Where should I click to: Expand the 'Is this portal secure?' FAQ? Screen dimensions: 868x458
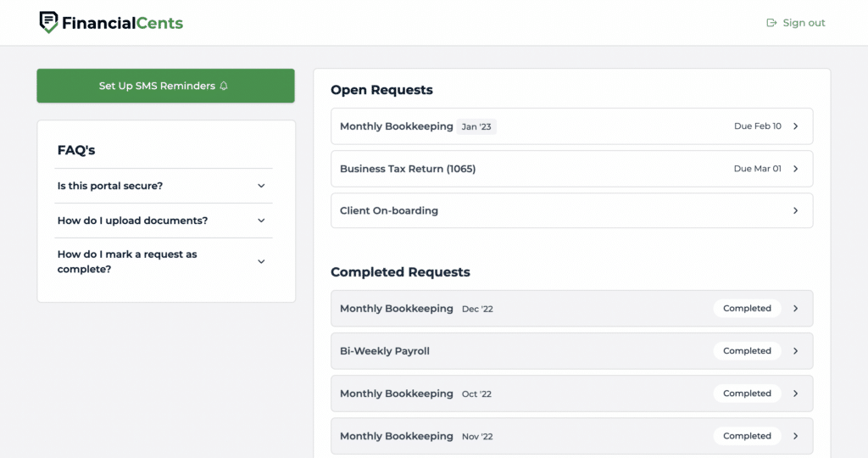coord(164,186)
